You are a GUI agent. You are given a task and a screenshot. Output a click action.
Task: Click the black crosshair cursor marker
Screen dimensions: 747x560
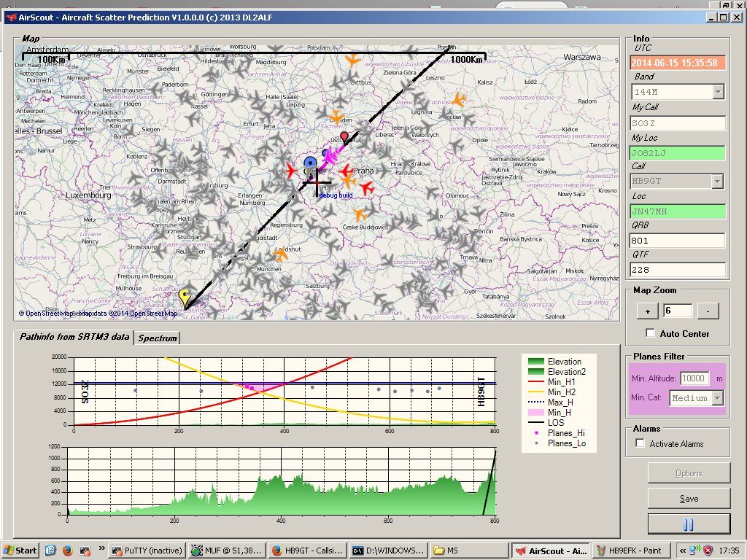click(x=317, y=182)
